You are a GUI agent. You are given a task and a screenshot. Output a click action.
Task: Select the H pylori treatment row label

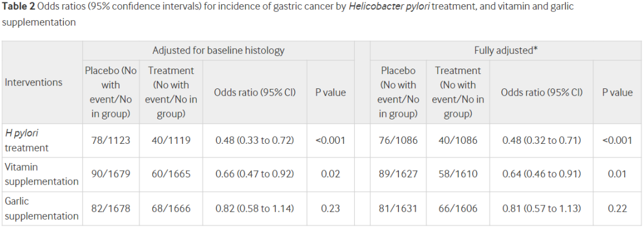(x=27, y=140)
